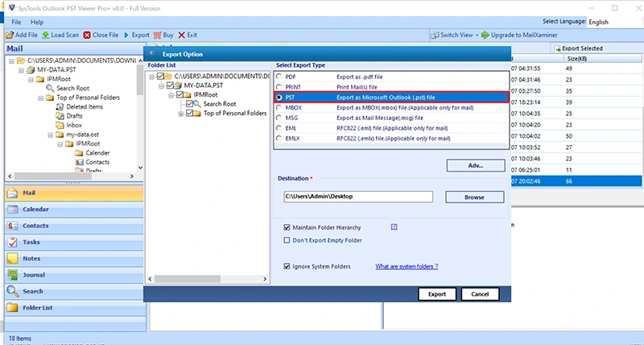Image resolution: width=644 pixels, height=345 pixels.
Task: Click the Switch View icon
Action: 435,35
